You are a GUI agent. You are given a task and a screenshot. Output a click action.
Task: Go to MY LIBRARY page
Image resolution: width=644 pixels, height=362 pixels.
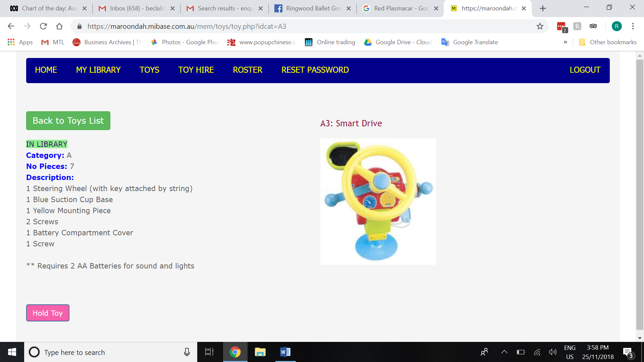(x=98, y=70)
